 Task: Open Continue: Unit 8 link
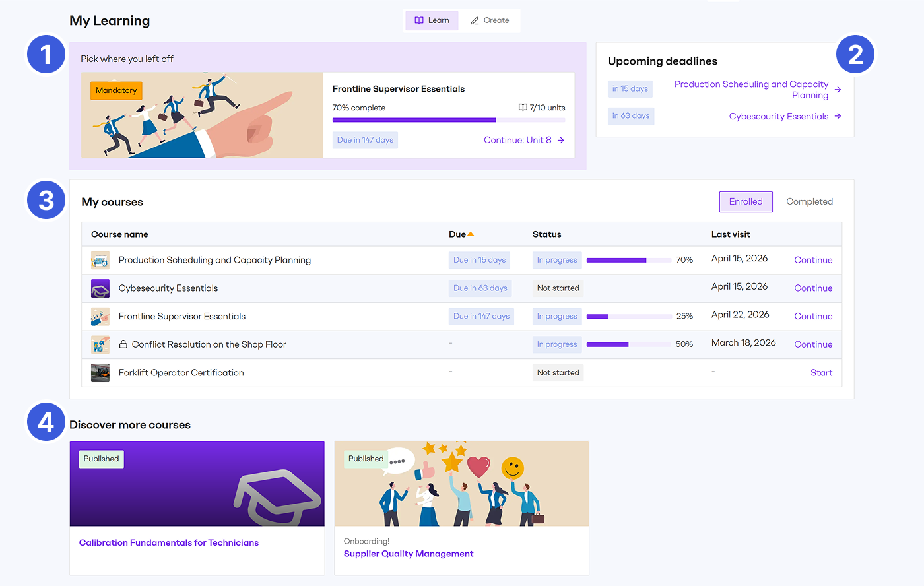coord(523,140)
